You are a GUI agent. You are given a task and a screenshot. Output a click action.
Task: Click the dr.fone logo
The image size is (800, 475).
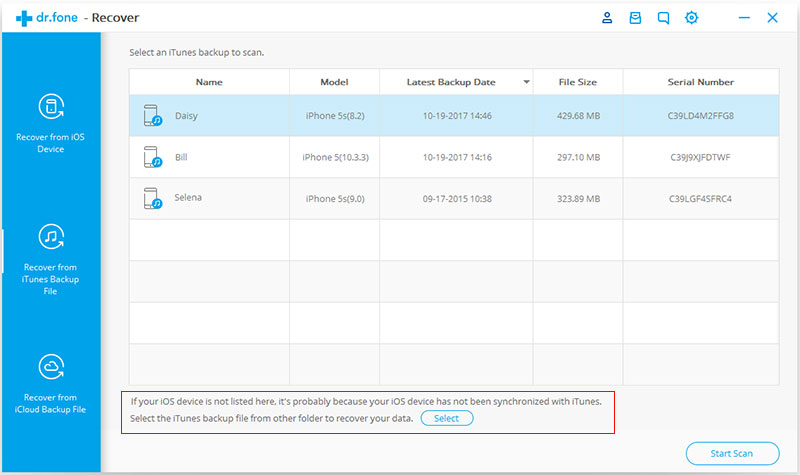point(47,18)
